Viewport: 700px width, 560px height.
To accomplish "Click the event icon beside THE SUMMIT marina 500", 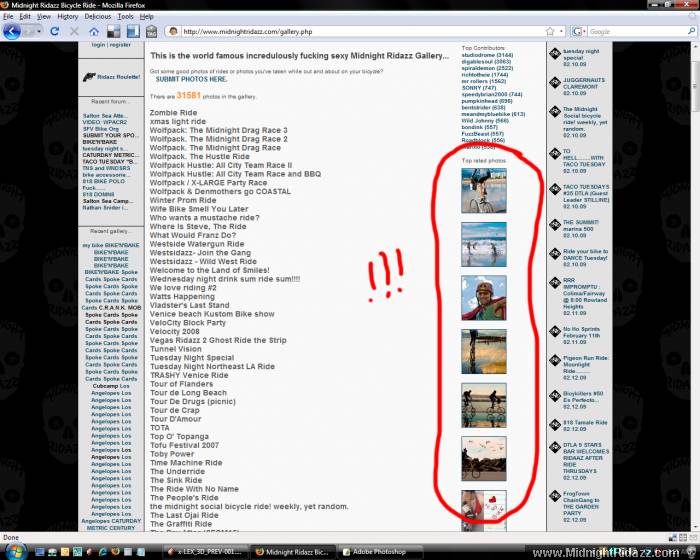I will click(x=555, y=225).
